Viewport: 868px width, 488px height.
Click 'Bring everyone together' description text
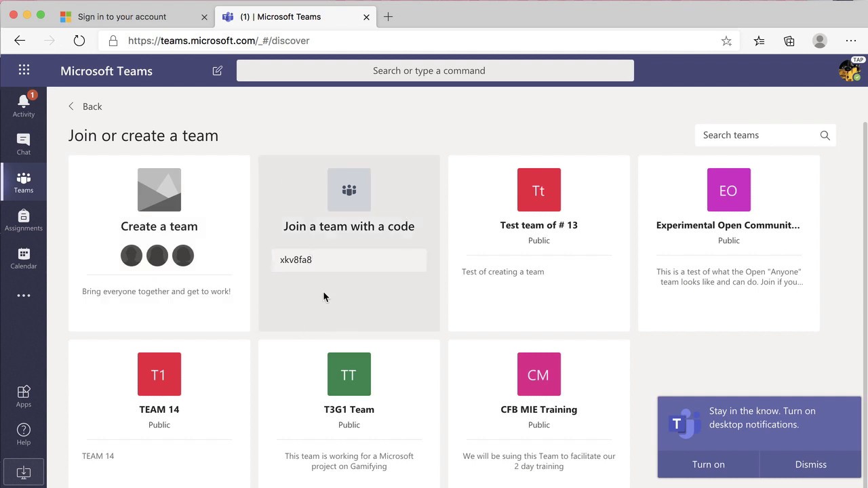[x=157, y=291]
